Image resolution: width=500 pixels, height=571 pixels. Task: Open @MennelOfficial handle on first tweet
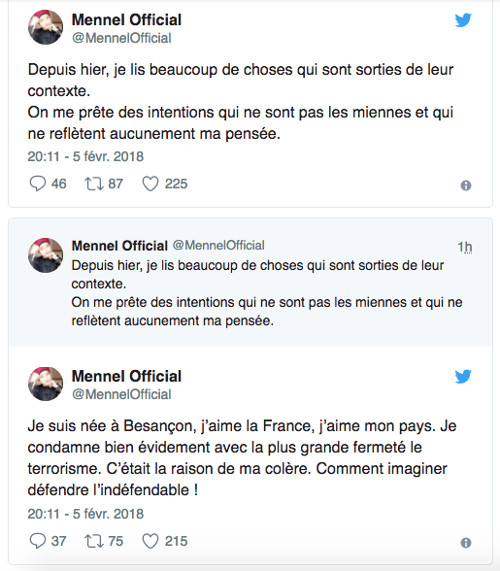click(x=122, y=38)
